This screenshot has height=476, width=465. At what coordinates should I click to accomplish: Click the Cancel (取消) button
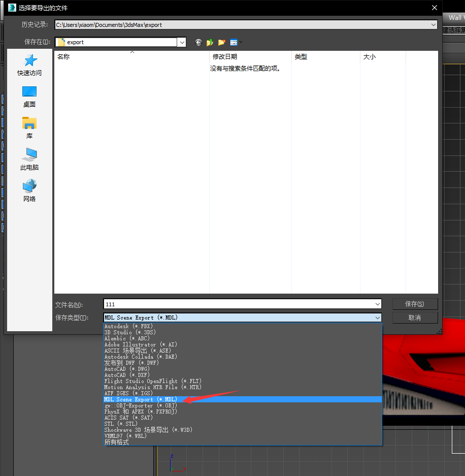(x=414, y=318)
